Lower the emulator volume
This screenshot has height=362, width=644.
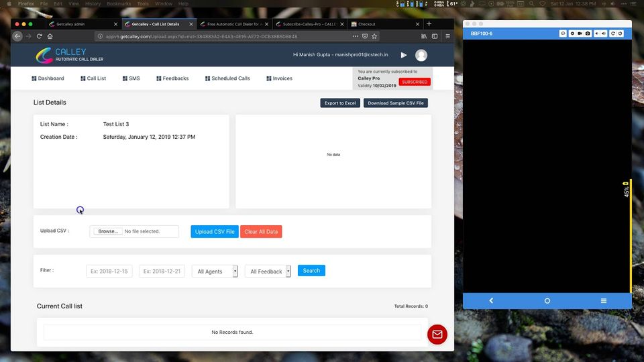[597, 34]
